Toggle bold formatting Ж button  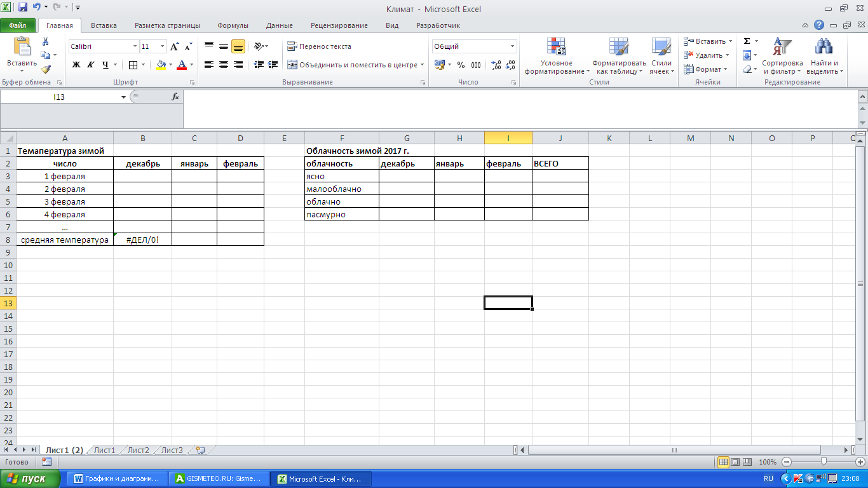click(x=76, y=65)
